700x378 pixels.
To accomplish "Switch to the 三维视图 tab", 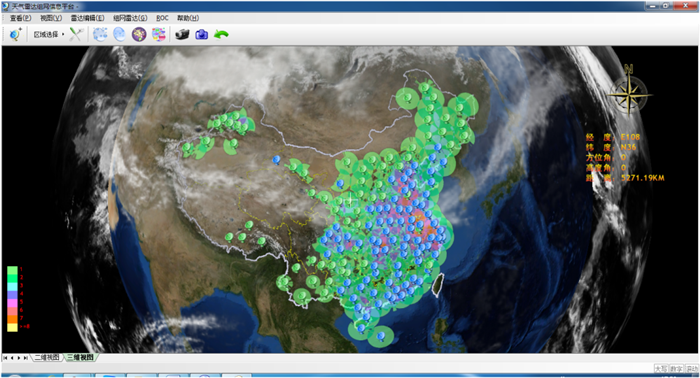I will pyautogui.click(x=80, y=357).
